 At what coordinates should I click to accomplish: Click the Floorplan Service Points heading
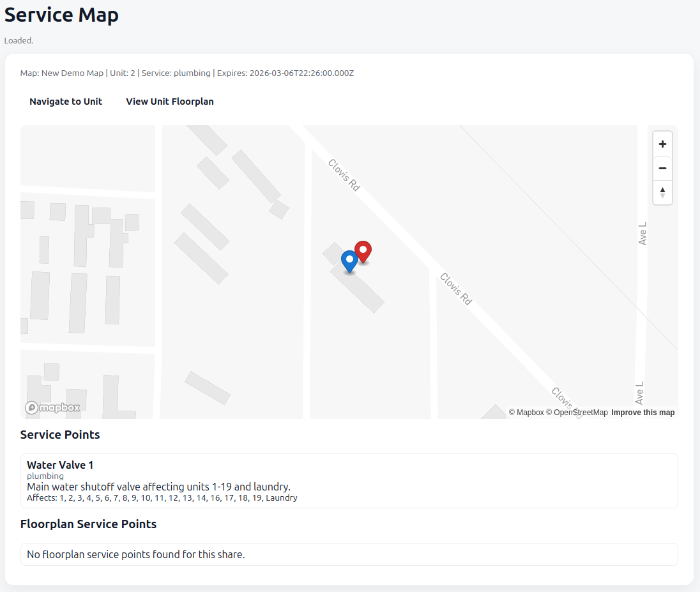(88, 524)
